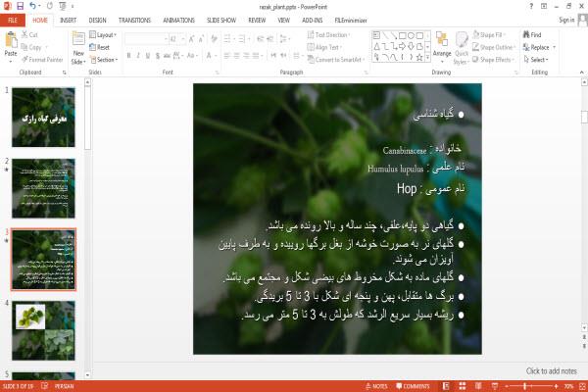Switch to Slide Sorter view in status bar

point(463,386)
